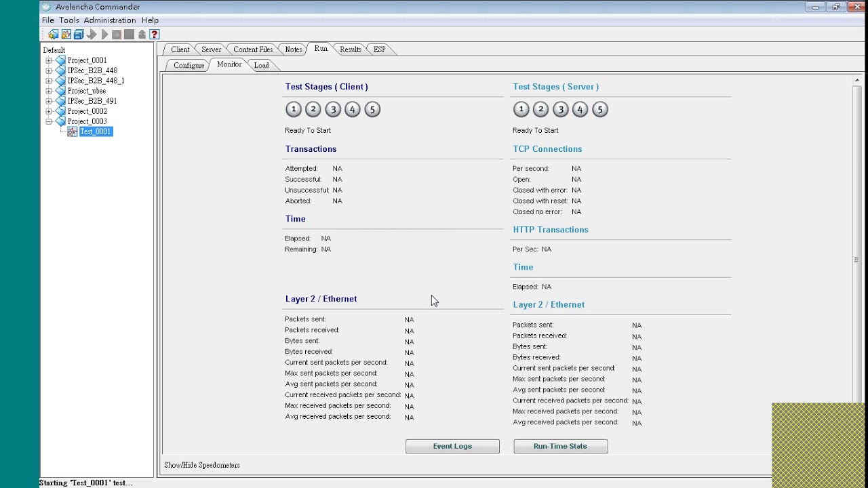
Task: Expand the IPSec_B2B_448 tree node
Action: (x=49, y=70)
